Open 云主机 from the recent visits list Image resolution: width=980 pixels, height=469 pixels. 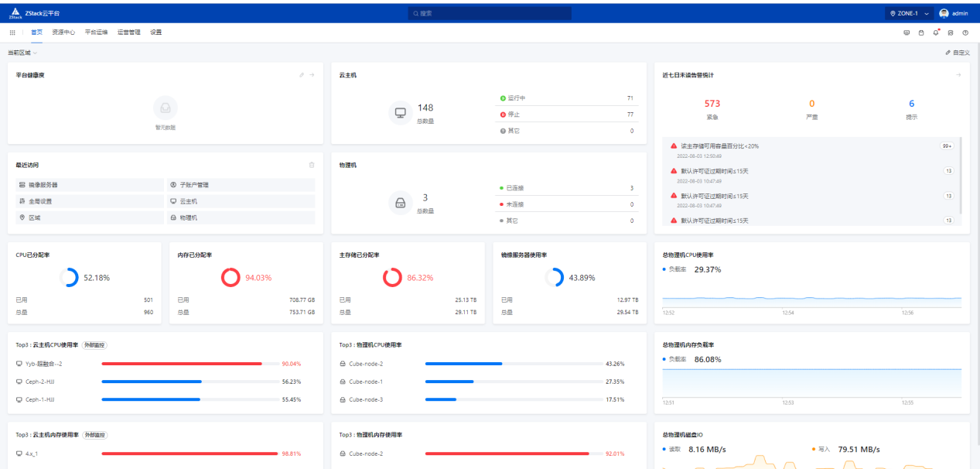(188, 201)
